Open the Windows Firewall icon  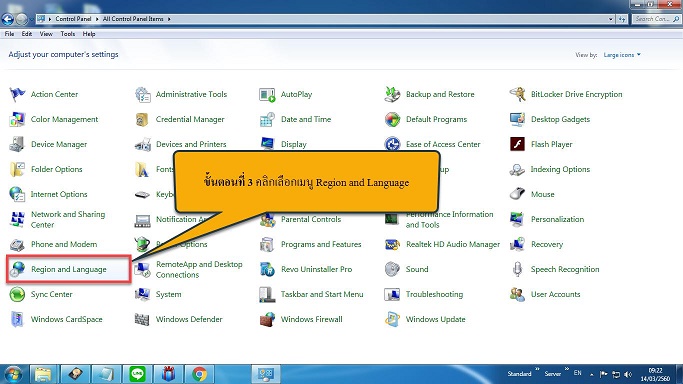[267, 320]
